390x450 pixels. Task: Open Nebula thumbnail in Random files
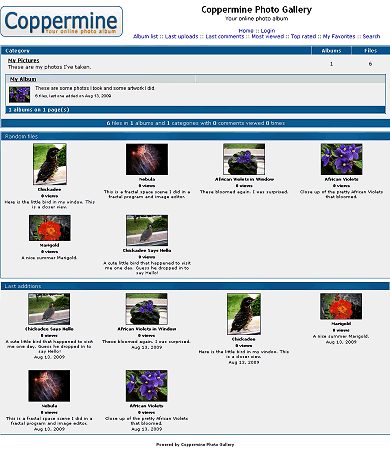click(147, 159)
